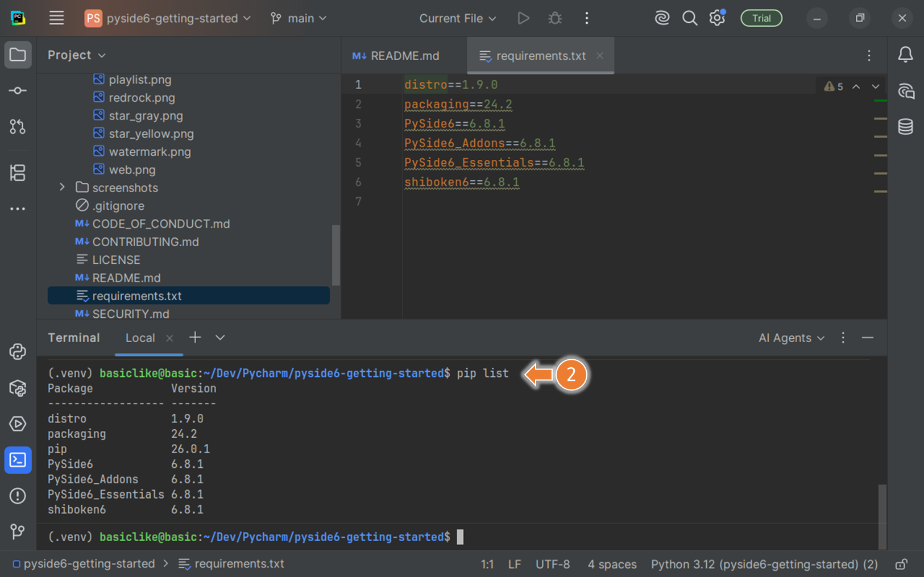
Task: Open the Services tool window
Action: click(18, 424)
